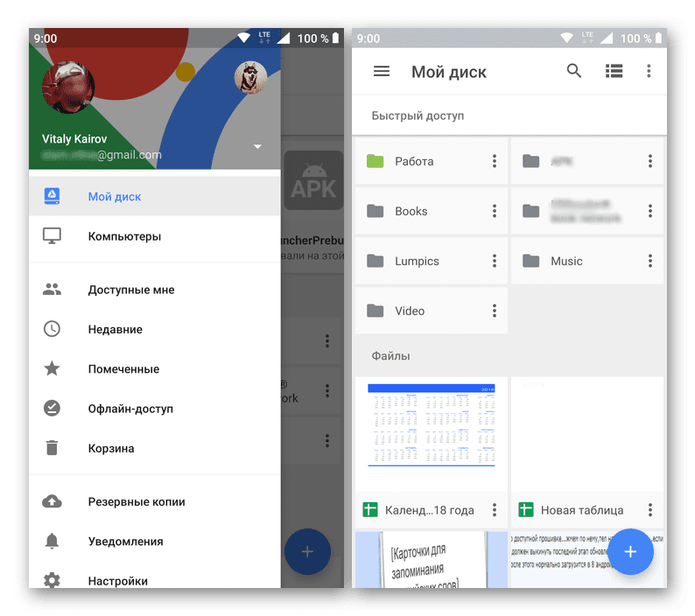Tap the Компьютеры monitor icon
This screenshot has width=695, height=616.
tap(52, 235)
